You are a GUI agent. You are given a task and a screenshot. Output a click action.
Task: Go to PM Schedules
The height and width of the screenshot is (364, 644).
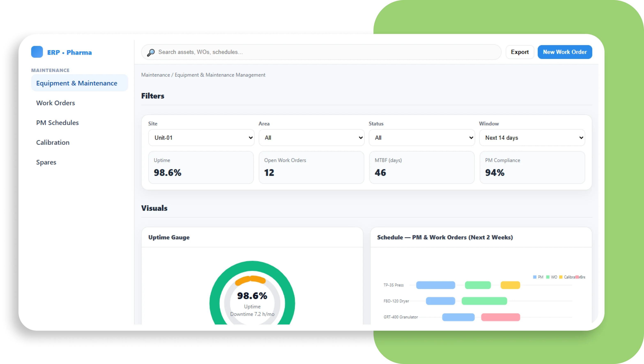click(58, 123)
